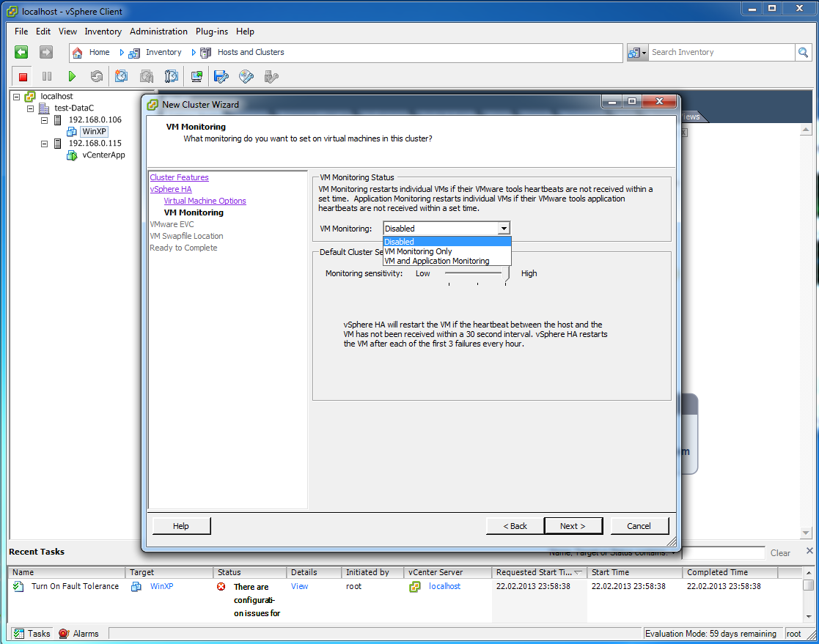
Task: Click the < Back button
Action: (x=515, y=526)
